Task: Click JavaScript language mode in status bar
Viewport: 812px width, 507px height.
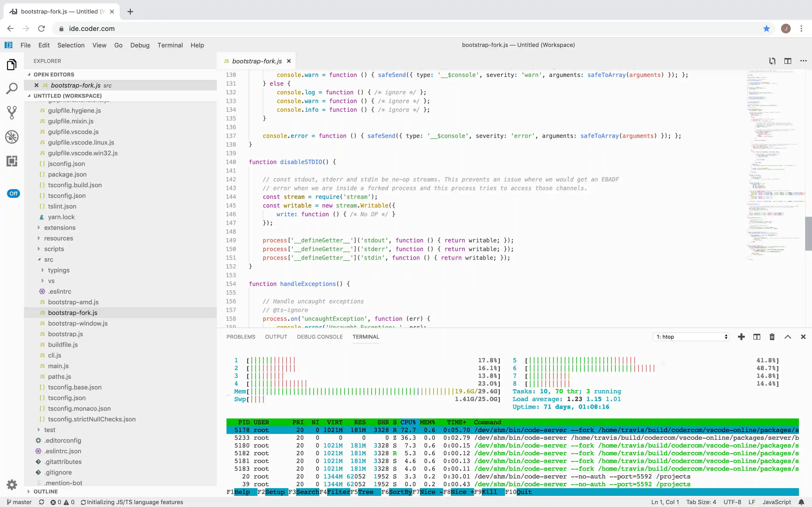Action: click(776, 502)
